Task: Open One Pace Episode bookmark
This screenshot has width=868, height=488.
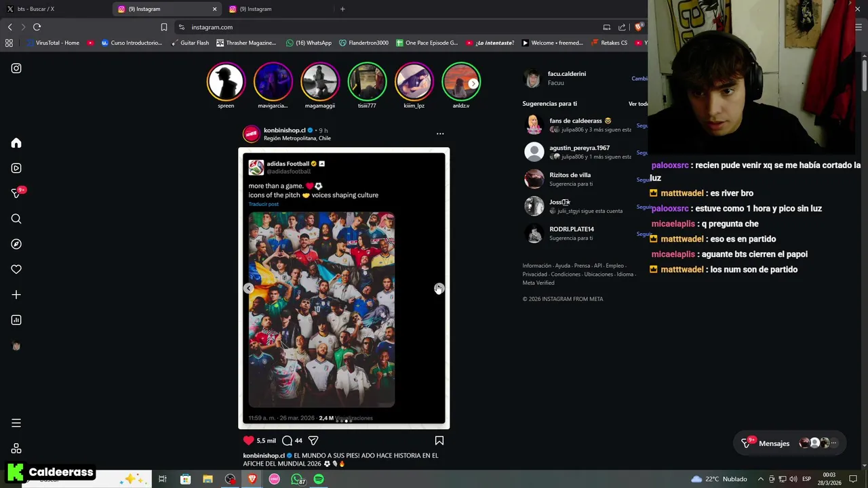Action: pyautogui.click(x=427, y=43)
